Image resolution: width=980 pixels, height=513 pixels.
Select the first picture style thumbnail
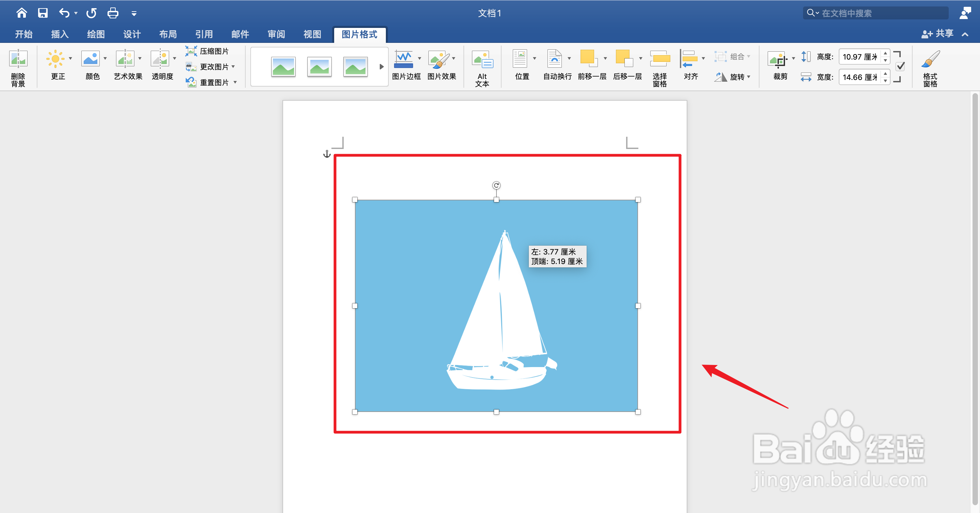click(x=283, y=67)
